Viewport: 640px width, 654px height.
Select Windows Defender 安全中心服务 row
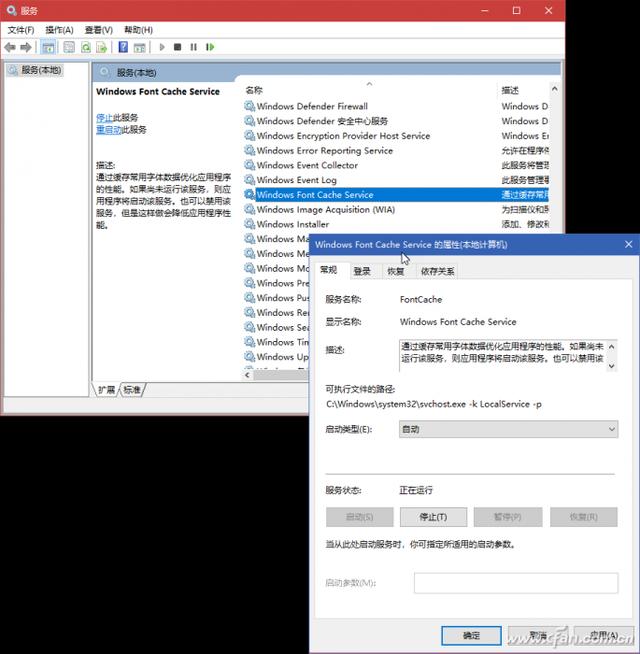(396, 121)
